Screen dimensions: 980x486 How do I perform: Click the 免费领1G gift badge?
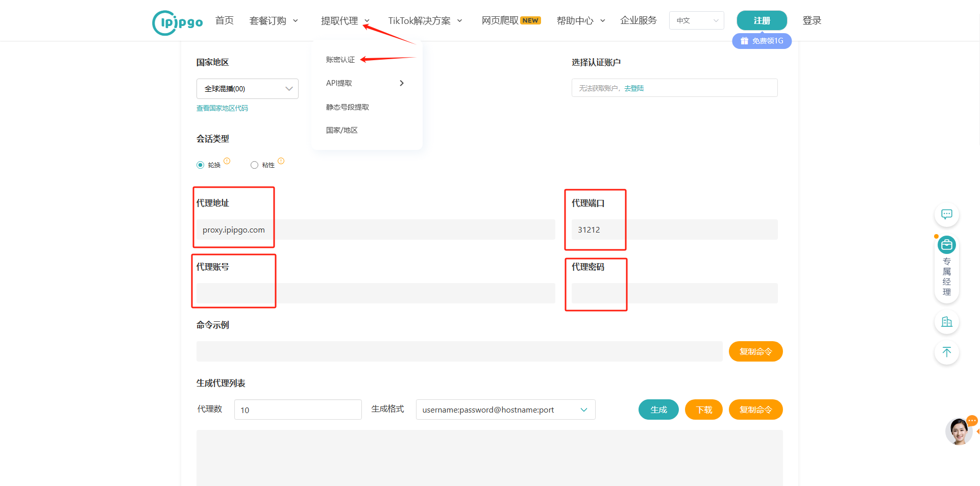762,41
